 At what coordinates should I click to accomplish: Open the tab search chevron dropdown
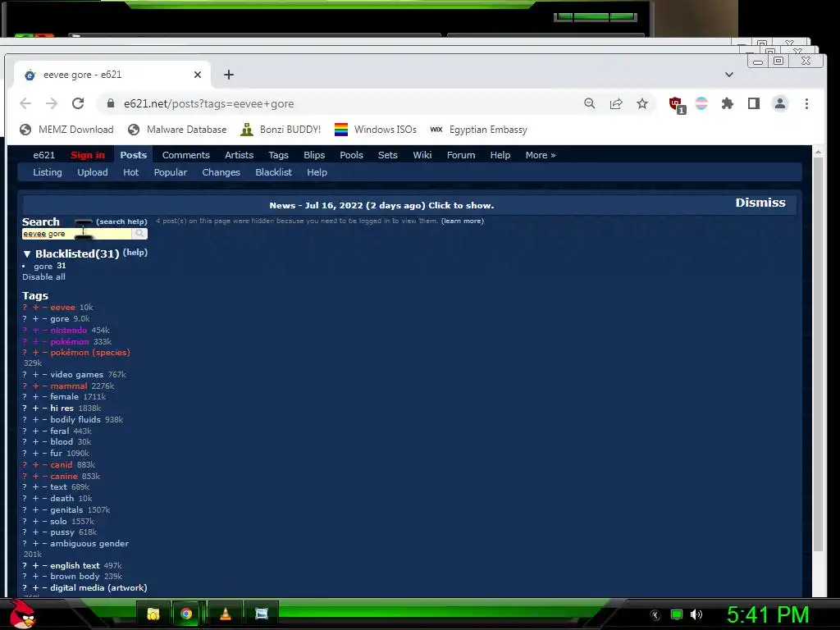[729, 75]
